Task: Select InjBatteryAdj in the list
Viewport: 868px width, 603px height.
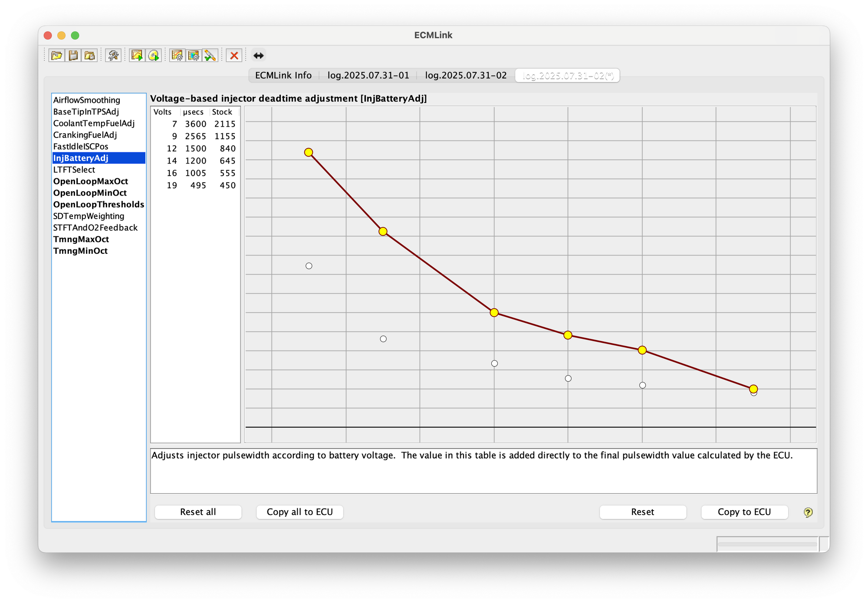Action: [99, 158]
